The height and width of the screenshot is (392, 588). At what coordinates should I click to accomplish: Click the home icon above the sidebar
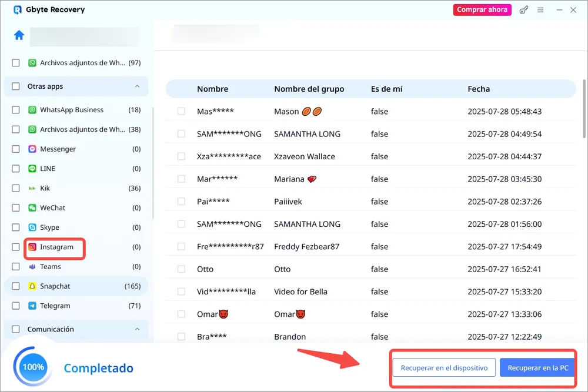pos(18,35)
